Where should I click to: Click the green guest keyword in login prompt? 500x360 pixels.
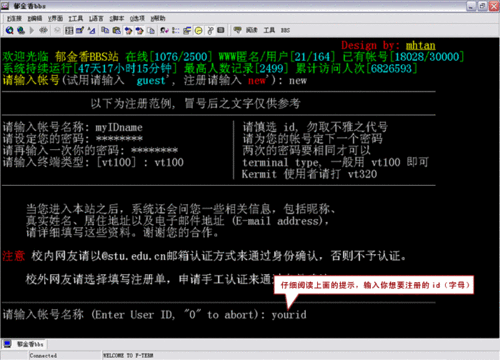click(x=151, y=81)
